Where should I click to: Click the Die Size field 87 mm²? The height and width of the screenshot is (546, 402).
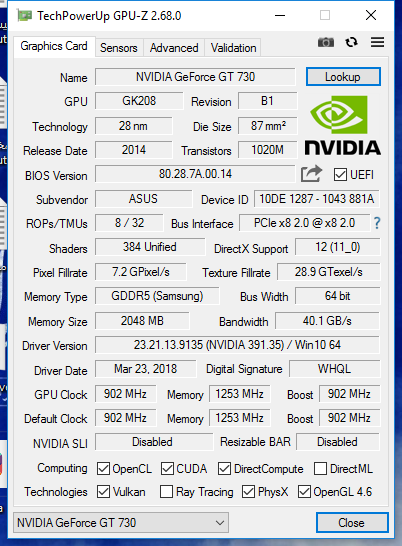pyautogui.click(x=268, y=126)
